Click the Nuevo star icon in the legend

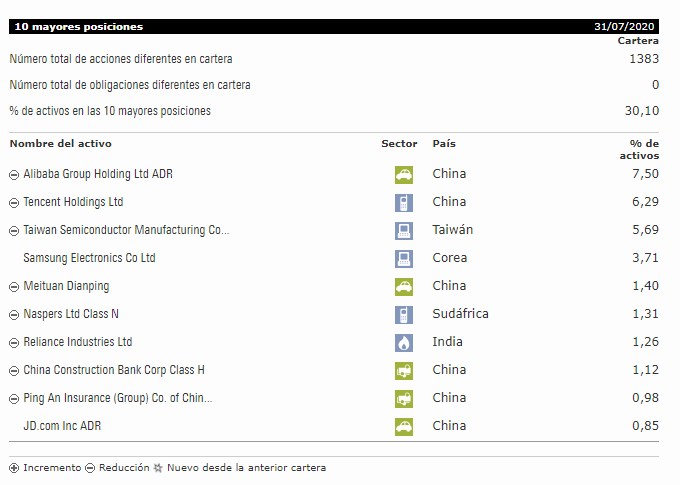pos(158,468)
